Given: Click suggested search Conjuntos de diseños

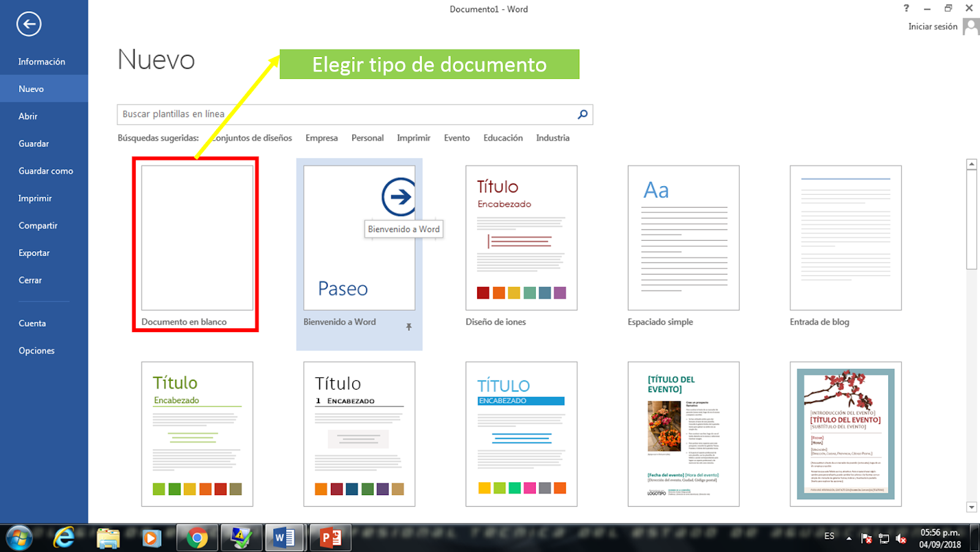Looking at the screenshot, I should [252, 138].
